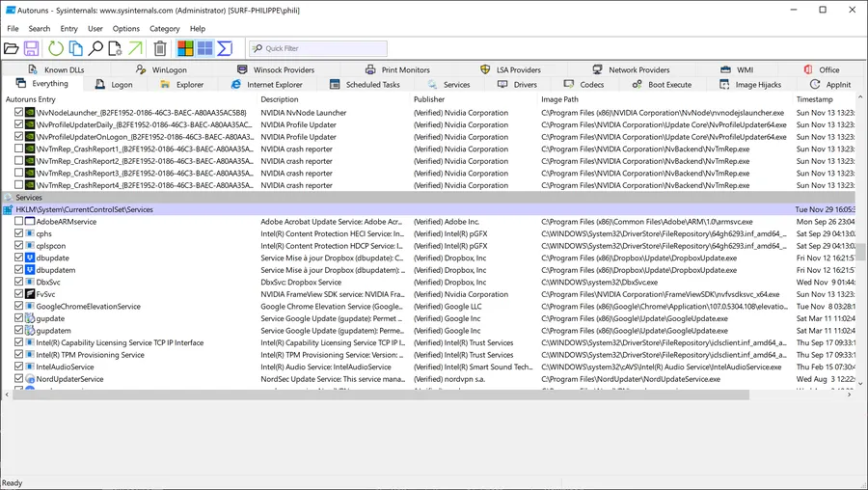This screenshot has width=868, height=490.
Task: Sort by the Timestamp column header
Action: tap(825, 99)
